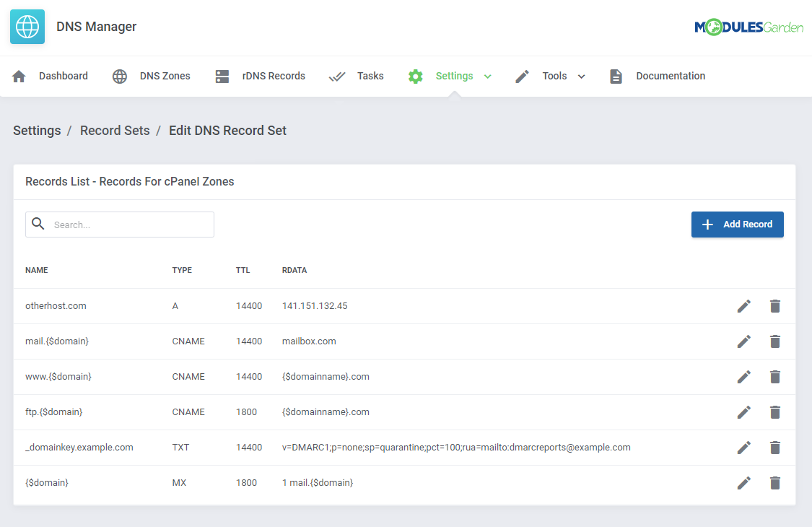Sort by the RDATA column header

click(x=294, y=270)
